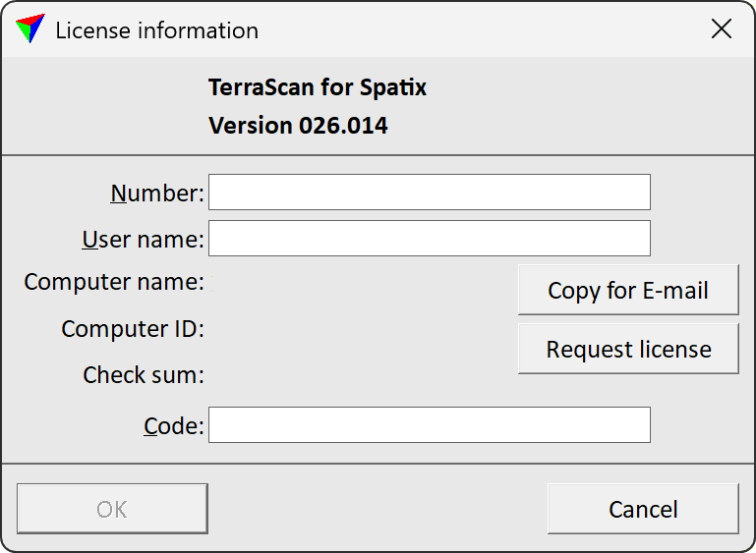Click the 'Check sum:' label

tap(144, 375)
